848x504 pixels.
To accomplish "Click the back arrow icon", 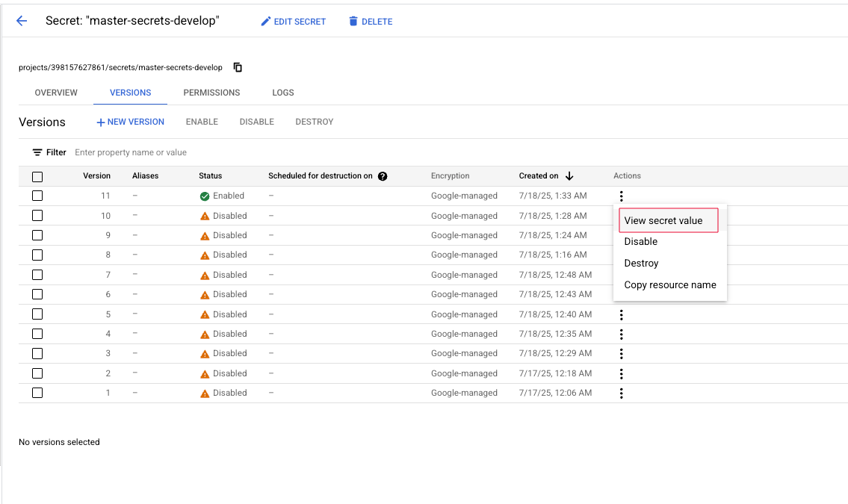I will [22, 21].
